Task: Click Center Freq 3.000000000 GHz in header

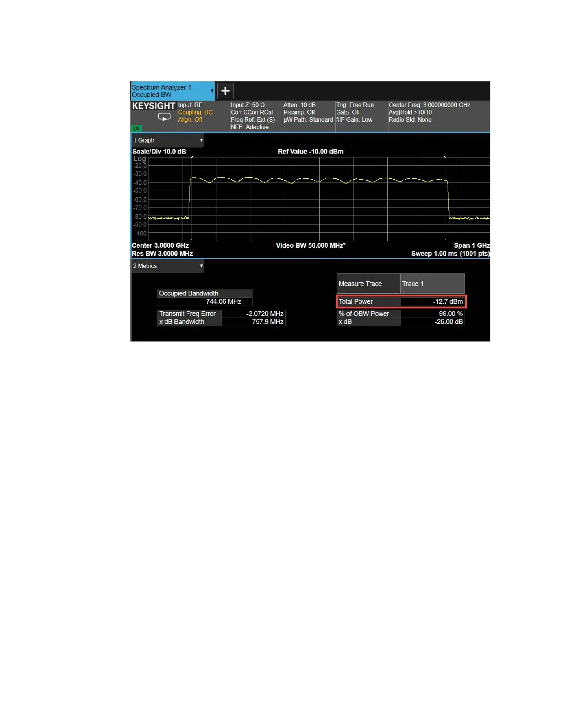Action: [x=430, y=105]
